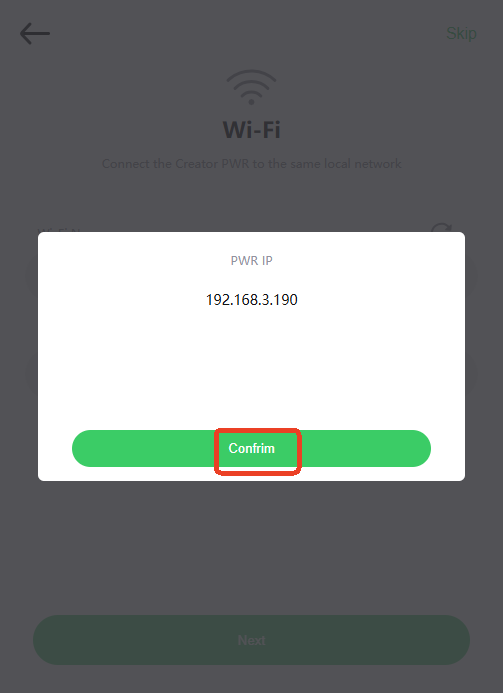Click the visible left edge of Wi-Fi name field
The image size is (503, 693).
coord(33,274)
